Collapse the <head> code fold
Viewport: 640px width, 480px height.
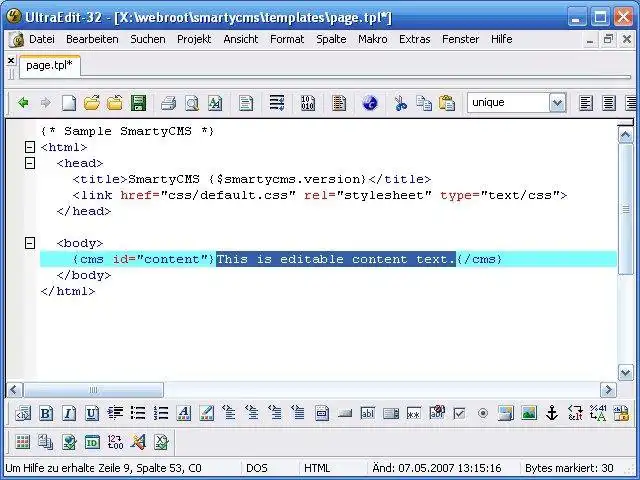(x=30, y=163)
